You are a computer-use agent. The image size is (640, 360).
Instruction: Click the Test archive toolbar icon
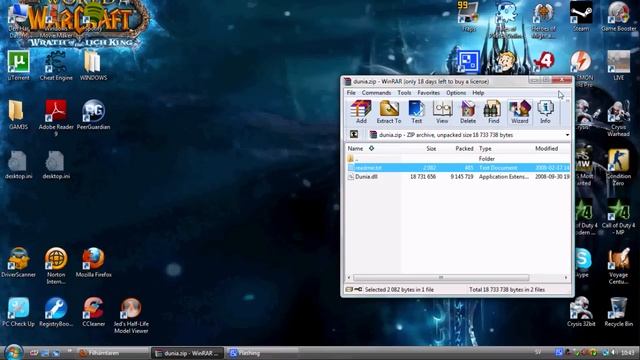(416, 112)
